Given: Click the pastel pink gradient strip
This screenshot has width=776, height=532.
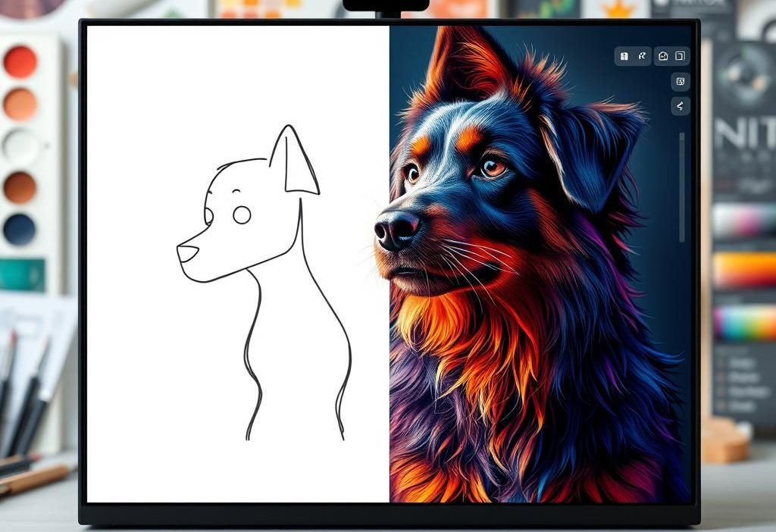Looking at the screenshot, I should (745, 221).
